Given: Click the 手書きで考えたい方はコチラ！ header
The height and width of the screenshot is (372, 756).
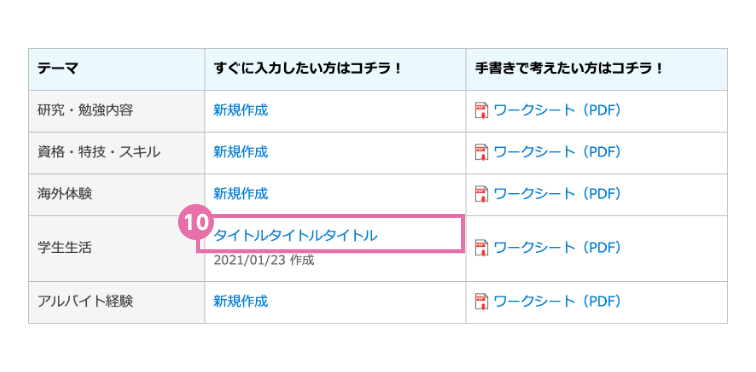Looking at the screenshot, I should point(596,69).
